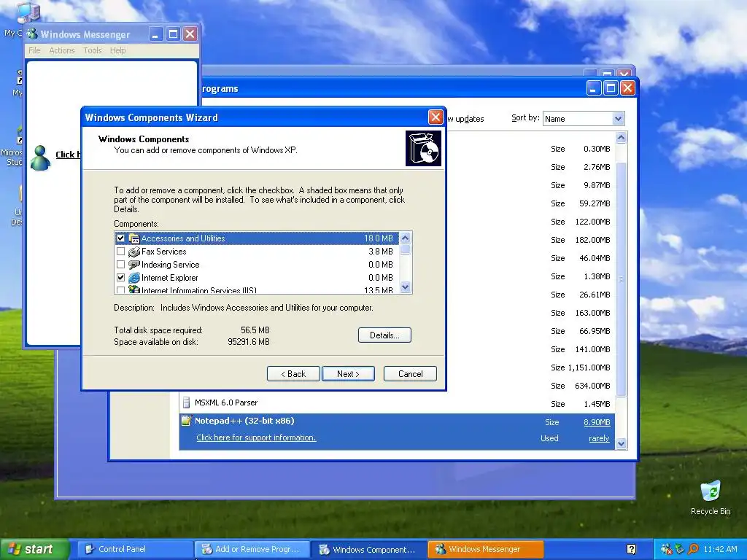Select the 3.8 MB size for Fax Services
Screen dimensions: 747x560
click(381, 252)
